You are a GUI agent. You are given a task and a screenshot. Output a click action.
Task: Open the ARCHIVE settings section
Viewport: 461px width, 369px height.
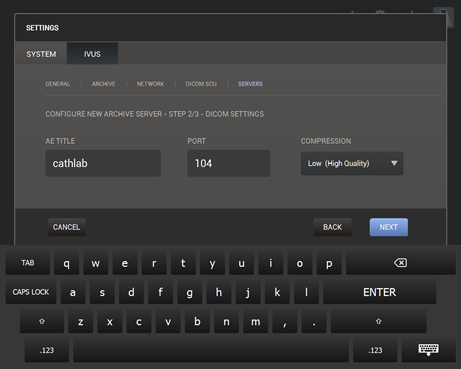tap(103, 84)
